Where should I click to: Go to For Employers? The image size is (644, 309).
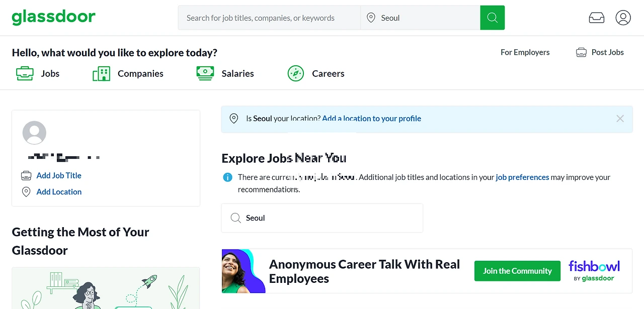tap(525, 52)
